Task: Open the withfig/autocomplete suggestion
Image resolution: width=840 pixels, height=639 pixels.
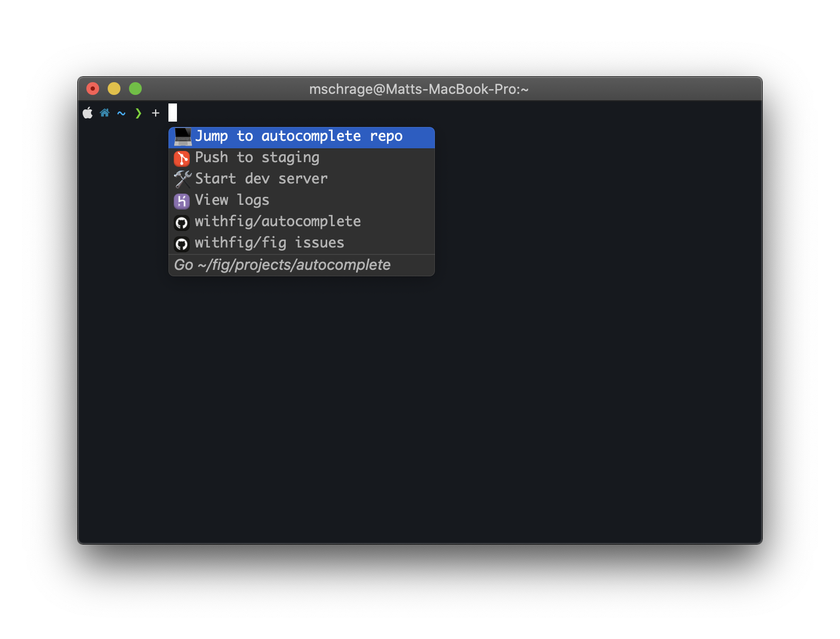Action: point(302,222)
